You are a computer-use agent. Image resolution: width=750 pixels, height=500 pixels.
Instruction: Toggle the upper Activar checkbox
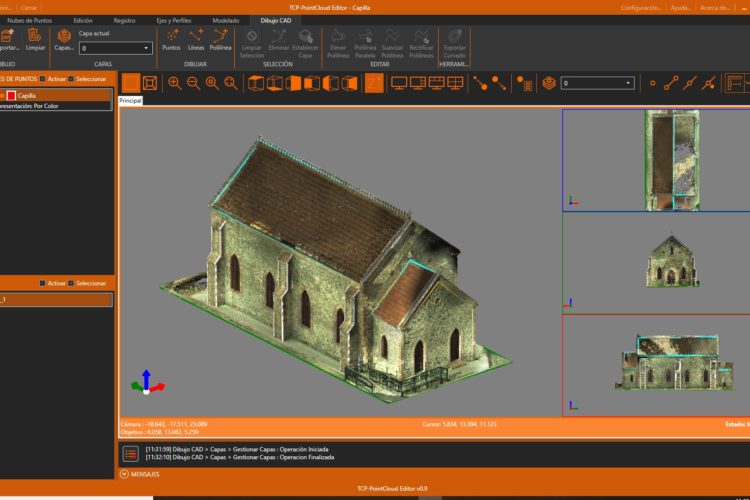click(x=42, y=79)
